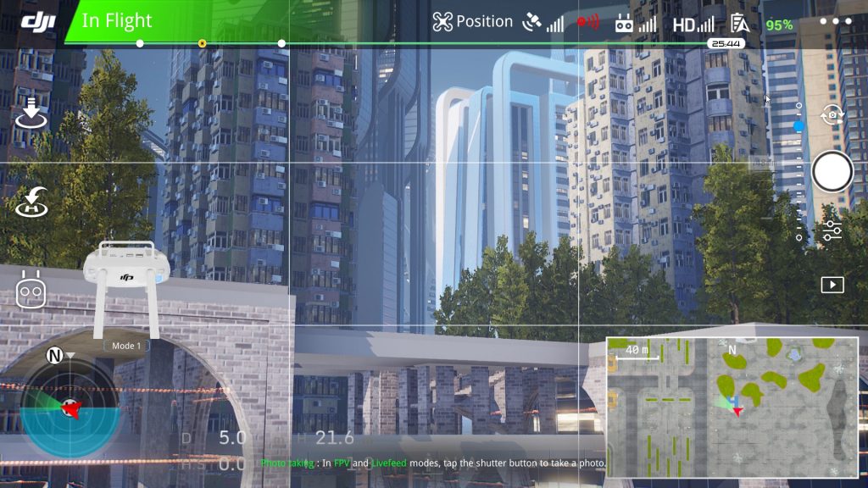The height and width of the screenshot is (488, 868).
Task: Check the GPS satellite signal icon
Action: click(543, 23)
